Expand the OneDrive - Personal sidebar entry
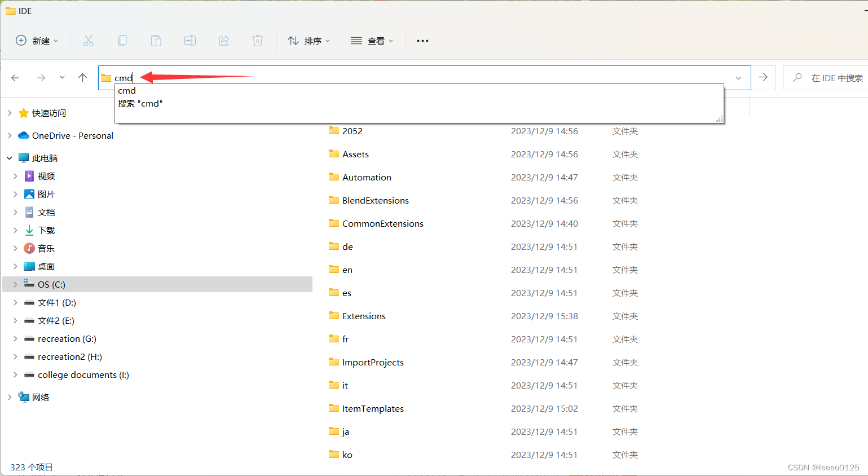This screenshot has height=476, width=868. tap(10, 135)
